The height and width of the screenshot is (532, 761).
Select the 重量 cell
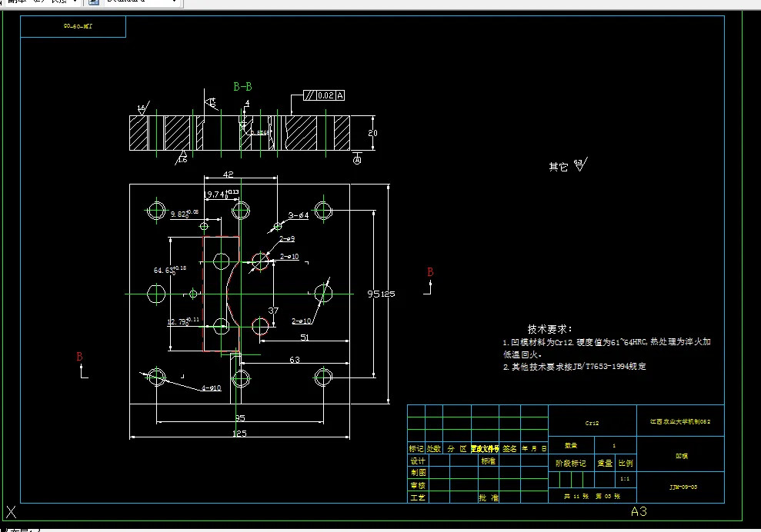click(605, 463)
